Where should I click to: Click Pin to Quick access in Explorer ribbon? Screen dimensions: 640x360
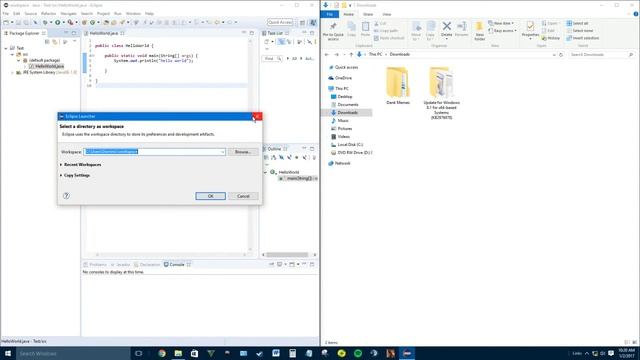click(x=333, y=31)
